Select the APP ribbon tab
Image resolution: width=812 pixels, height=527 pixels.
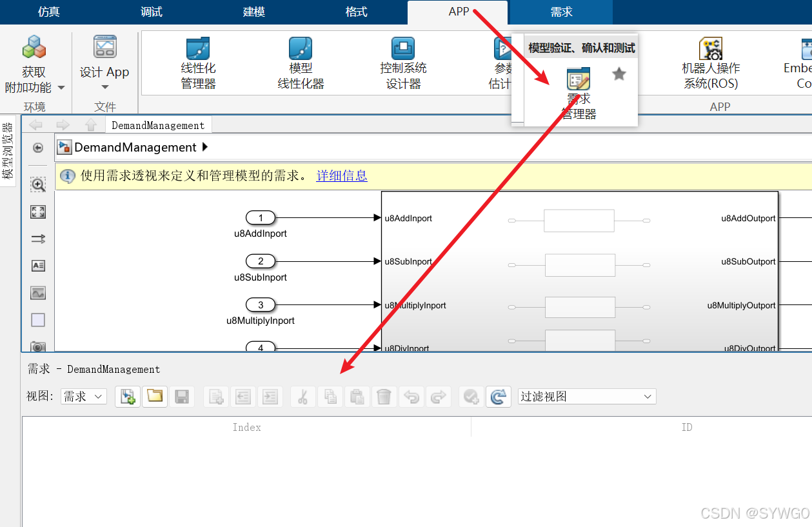click(x=459, y=12)
